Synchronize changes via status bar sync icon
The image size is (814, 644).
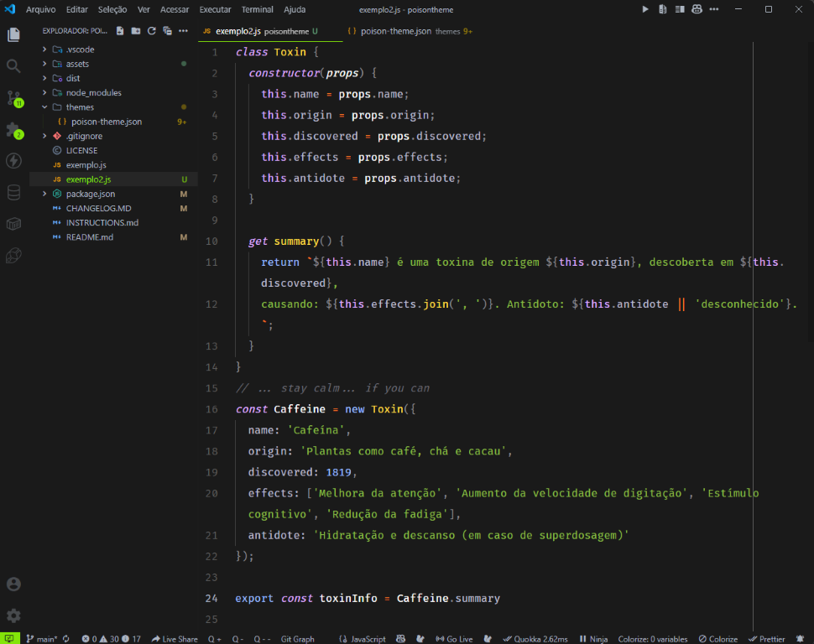[66, 639]
